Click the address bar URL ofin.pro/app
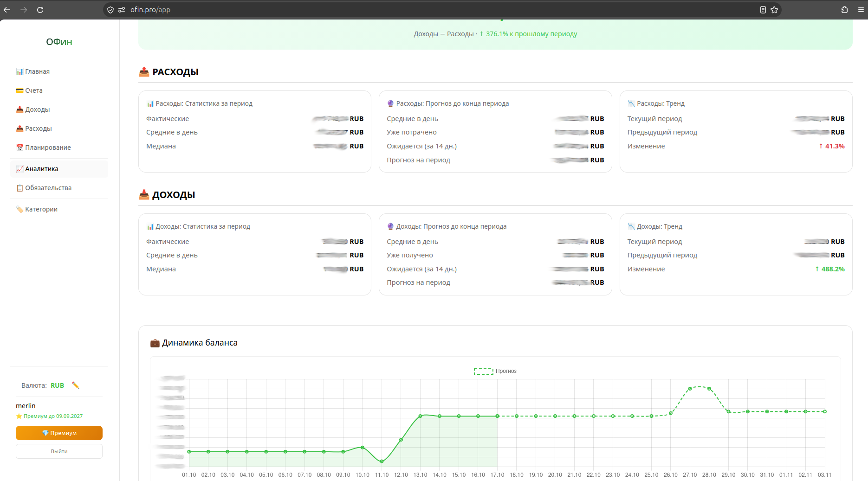868x481 pixels. [x=150, y=10]
